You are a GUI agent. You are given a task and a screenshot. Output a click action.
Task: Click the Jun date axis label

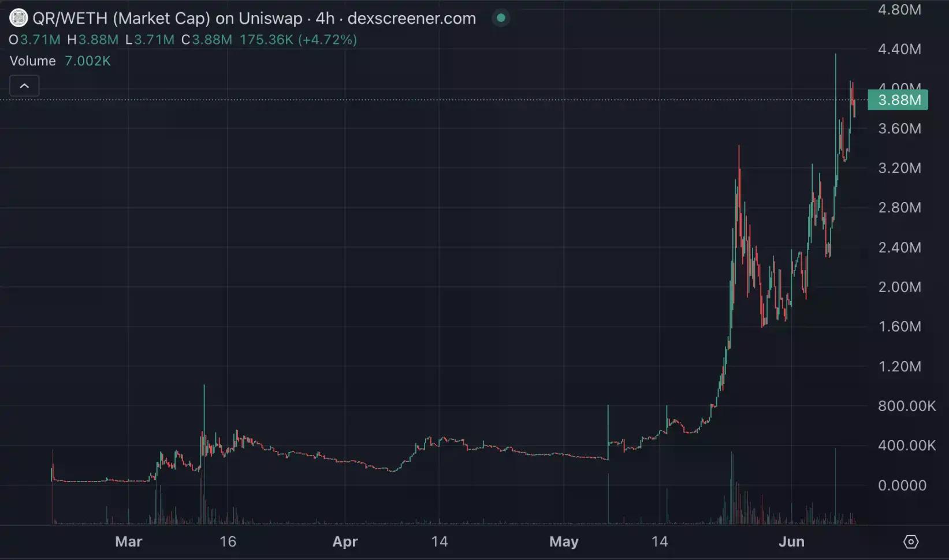coord(791,542)
